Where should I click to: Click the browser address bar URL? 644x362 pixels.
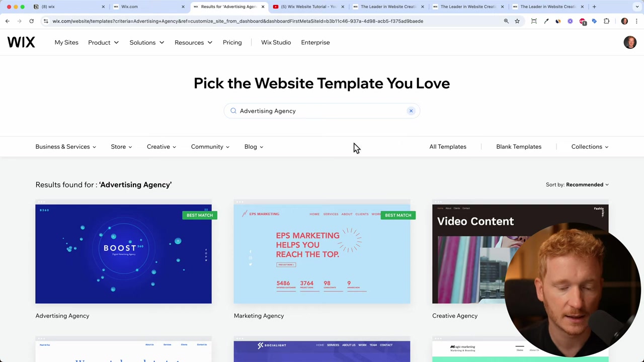click(238, 21)
